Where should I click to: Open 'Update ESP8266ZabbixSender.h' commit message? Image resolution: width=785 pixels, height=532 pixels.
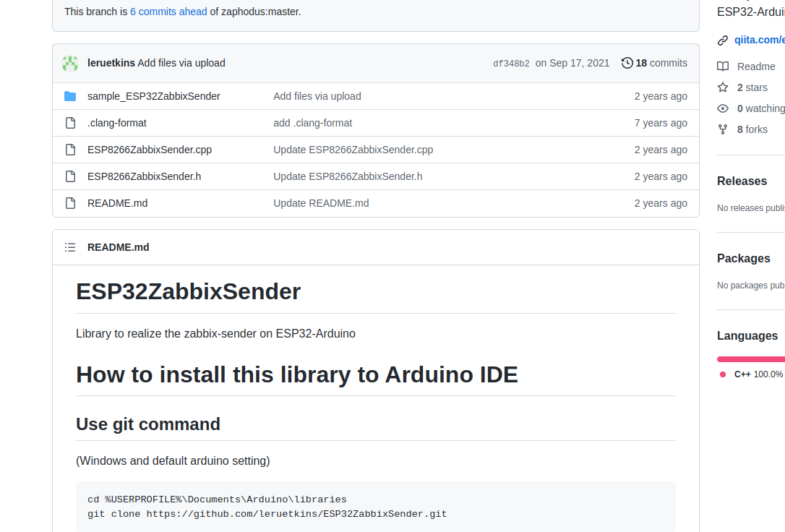[348, 176]
